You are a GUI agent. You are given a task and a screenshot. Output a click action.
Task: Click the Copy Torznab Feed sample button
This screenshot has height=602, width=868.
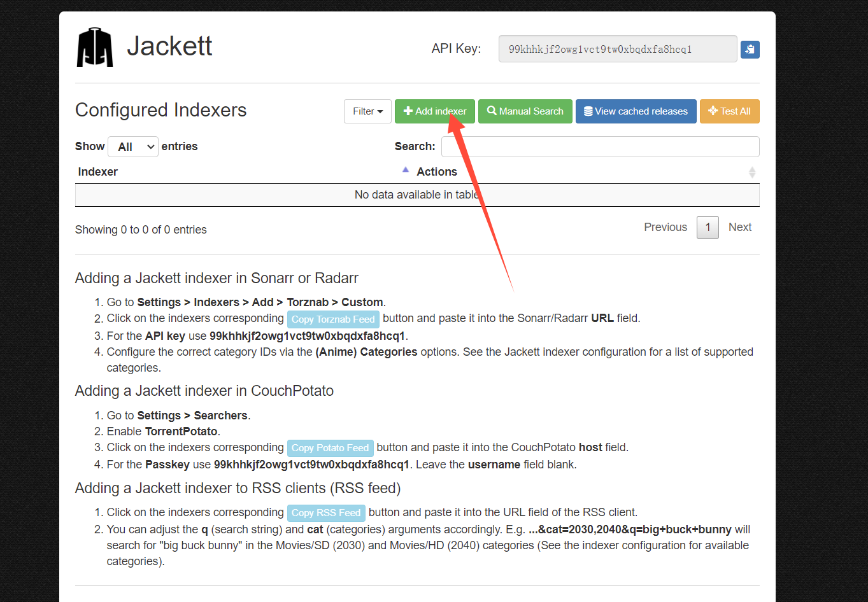click(333, 319)
